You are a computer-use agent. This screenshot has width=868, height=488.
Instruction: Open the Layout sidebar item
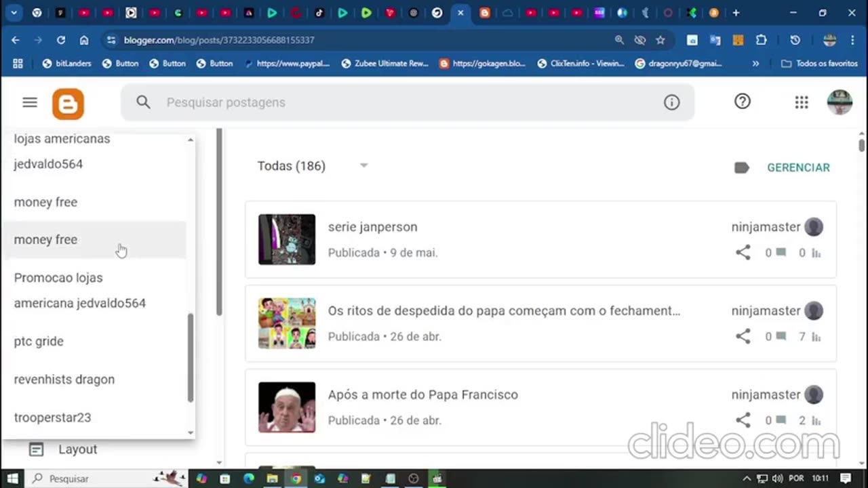tap(78, 449)
